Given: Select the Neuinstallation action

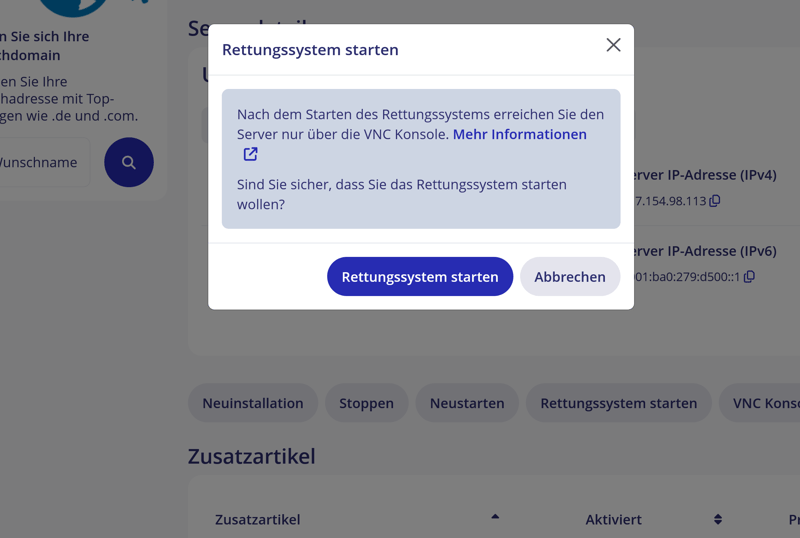Looking at the screenshot, I should (253, 403).
